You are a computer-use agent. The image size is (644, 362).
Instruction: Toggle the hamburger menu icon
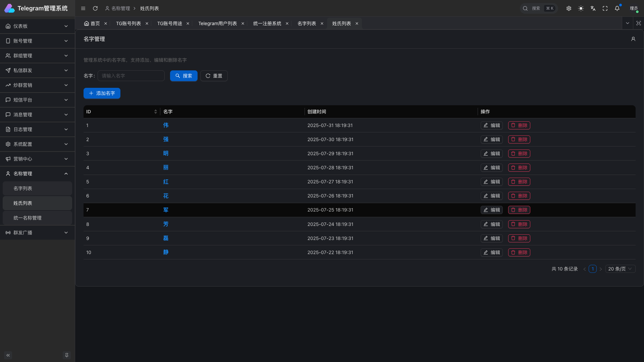(x=83, y=8)
